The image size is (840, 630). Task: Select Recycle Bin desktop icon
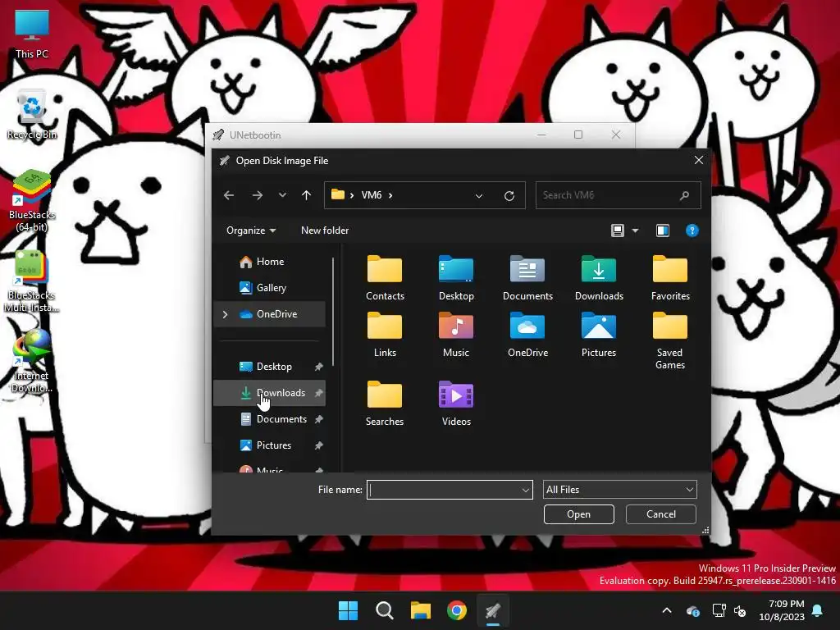point(32,115)
